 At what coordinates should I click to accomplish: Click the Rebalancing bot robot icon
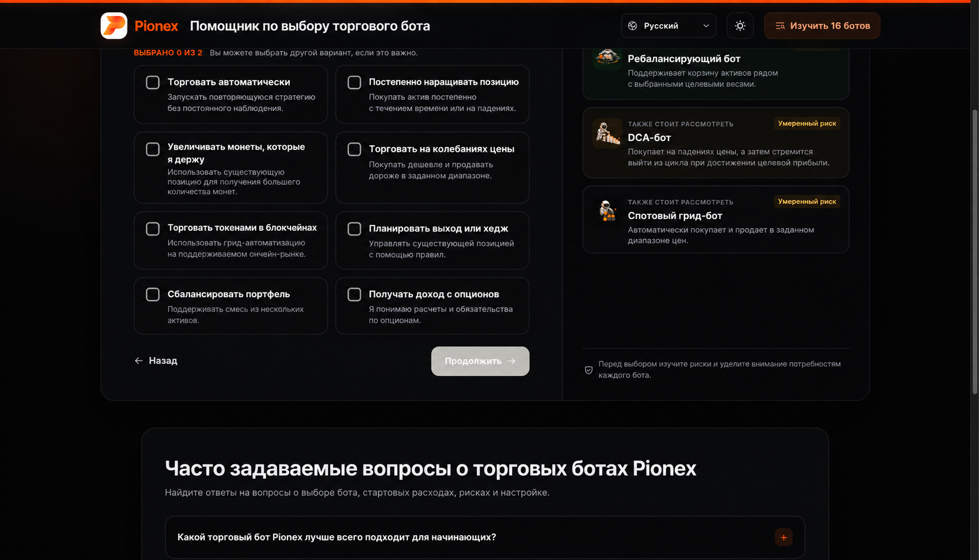coord(607,57)
